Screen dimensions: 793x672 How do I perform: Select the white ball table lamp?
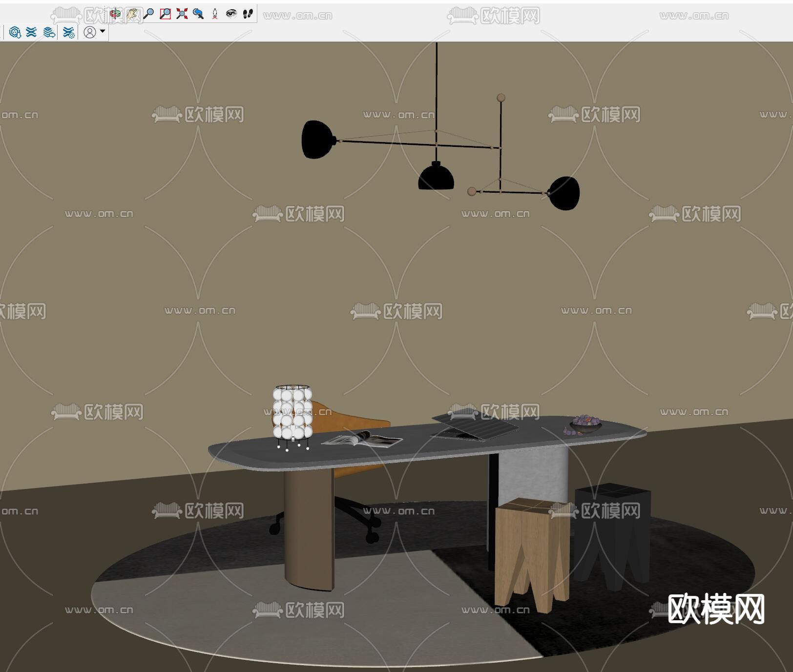tap(292, 418)
